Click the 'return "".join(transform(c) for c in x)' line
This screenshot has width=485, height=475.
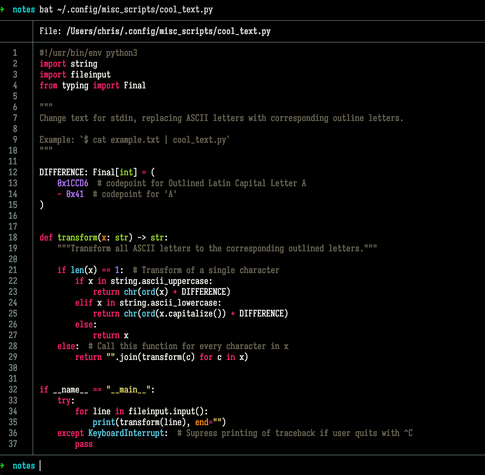point(162,357)
